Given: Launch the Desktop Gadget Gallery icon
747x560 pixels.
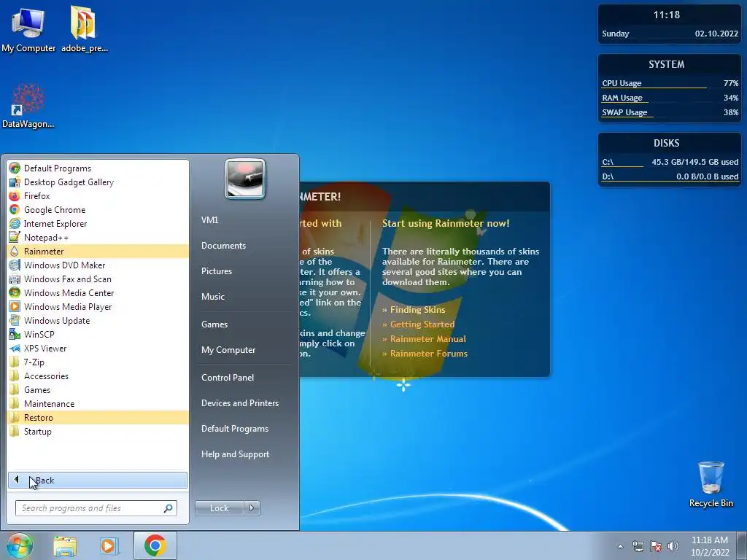Looking at the screenshot, I should 15,182.
